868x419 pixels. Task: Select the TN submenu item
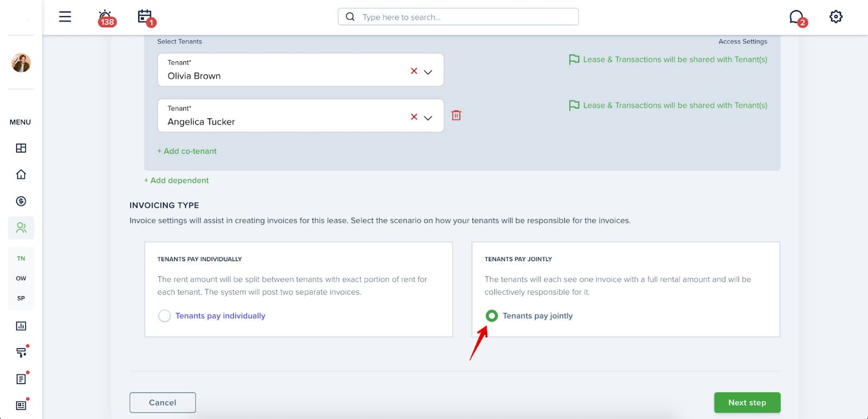coord(21,258)
